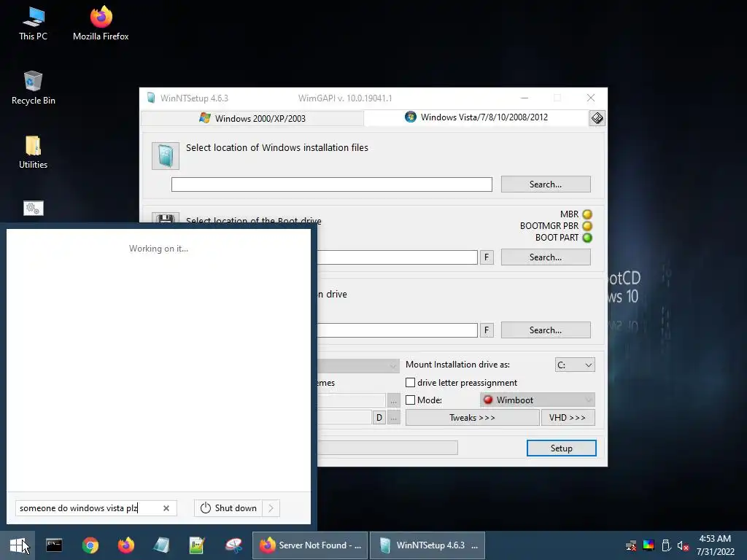Open Command Prompt from taskbar
The width and height of the screenshot is (747, 560).
coord(54,545)
